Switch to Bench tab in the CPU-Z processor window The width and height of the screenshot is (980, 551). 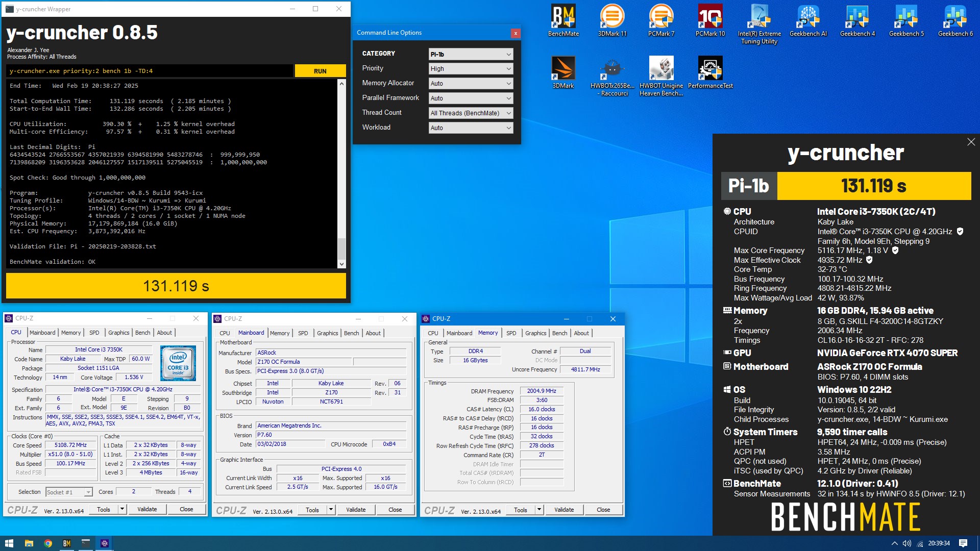coord(143,333)
